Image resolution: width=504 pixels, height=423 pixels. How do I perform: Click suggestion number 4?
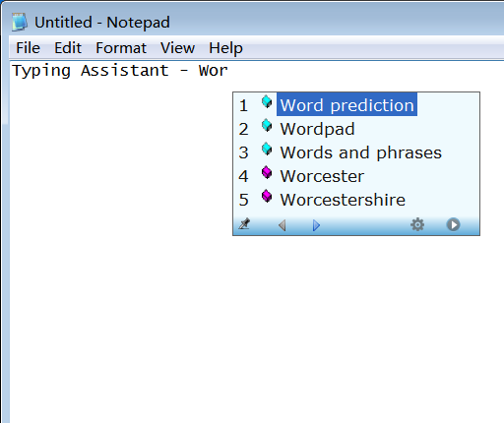pyautogui.click(x=243, y=176)
